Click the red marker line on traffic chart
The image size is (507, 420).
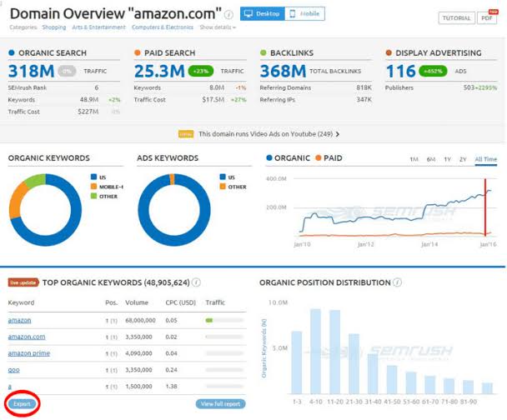click(x=485, y=207)
